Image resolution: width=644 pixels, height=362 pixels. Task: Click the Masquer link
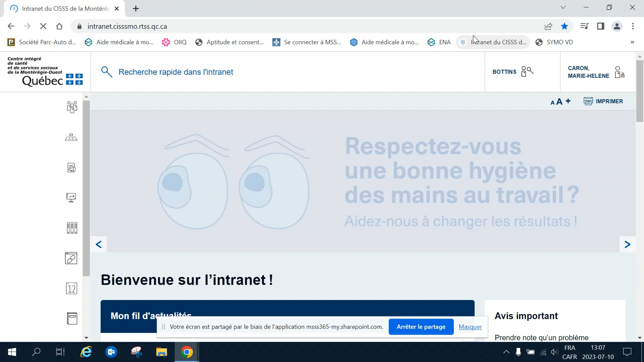pos(470,327)
